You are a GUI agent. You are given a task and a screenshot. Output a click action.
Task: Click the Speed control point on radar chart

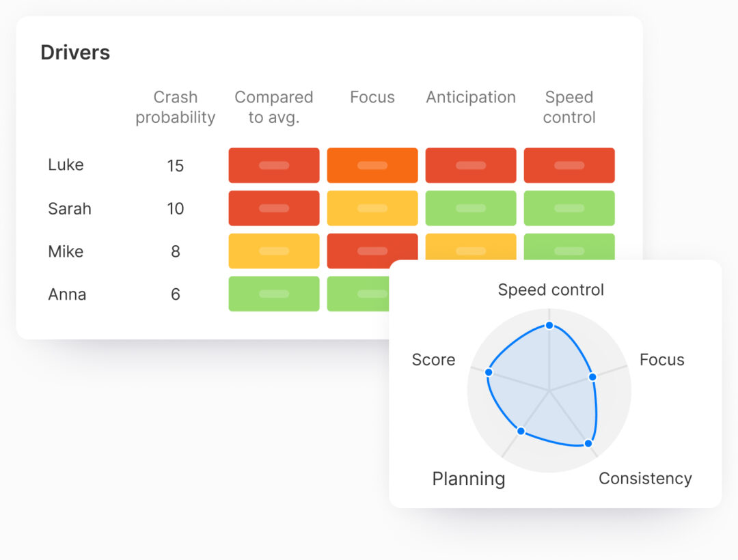point(549,325)
